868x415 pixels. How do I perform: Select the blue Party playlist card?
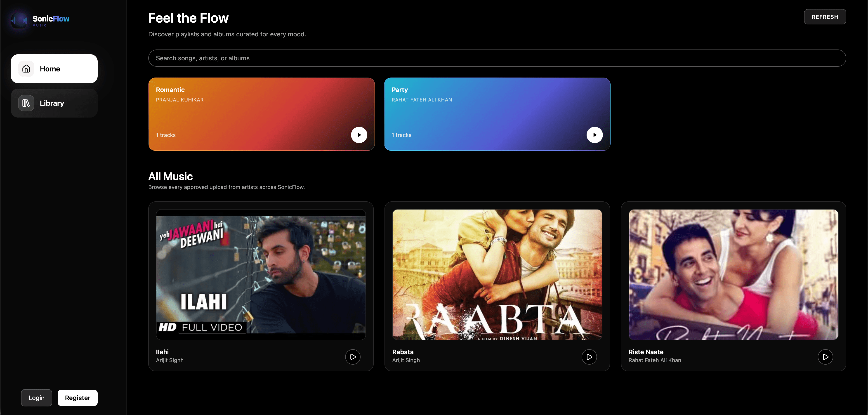pos(497,114)
